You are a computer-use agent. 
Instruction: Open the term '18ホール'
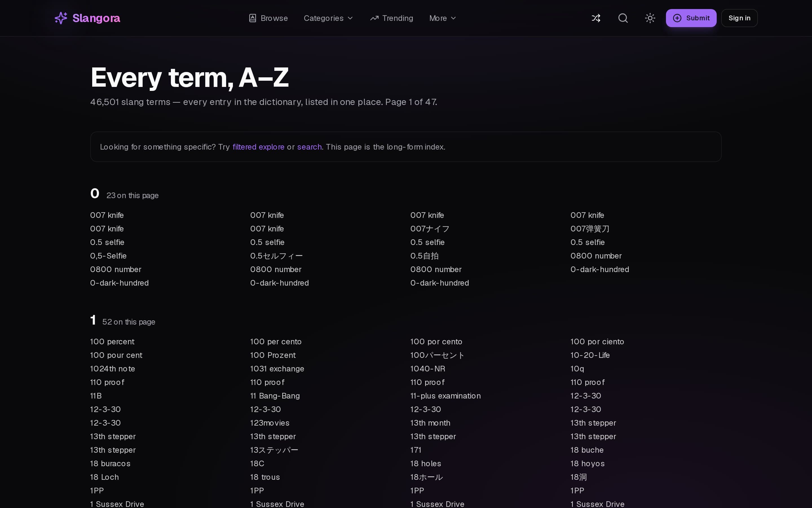pyautogui.click(x=427, y=477)
